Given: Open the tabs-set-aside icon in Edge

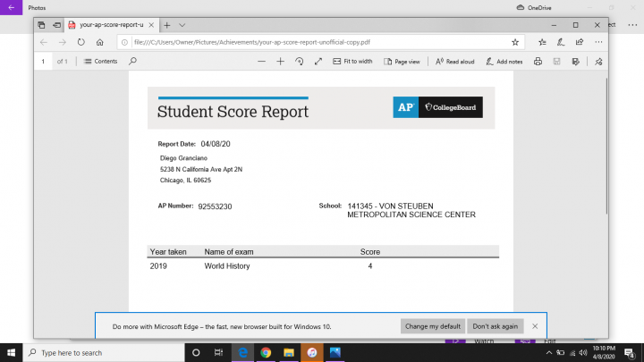Looking at the screenshot, I should pos(41,25).
